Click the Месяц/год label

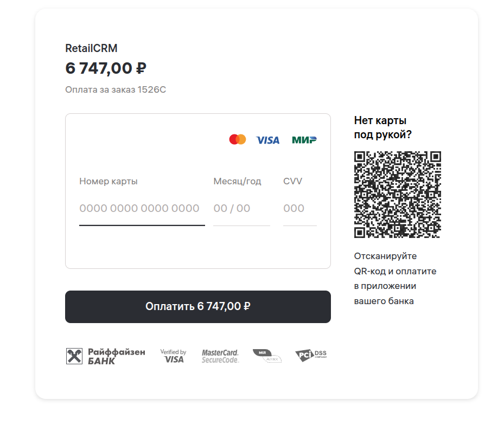(237, 181)
